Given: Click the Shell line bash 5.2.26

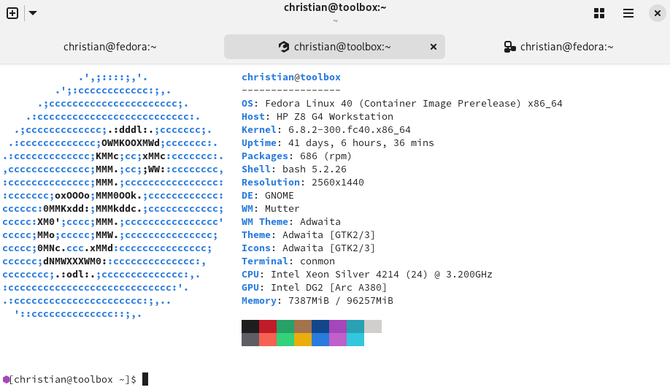Looking at the screenshot, I should [x=294, y=169].
